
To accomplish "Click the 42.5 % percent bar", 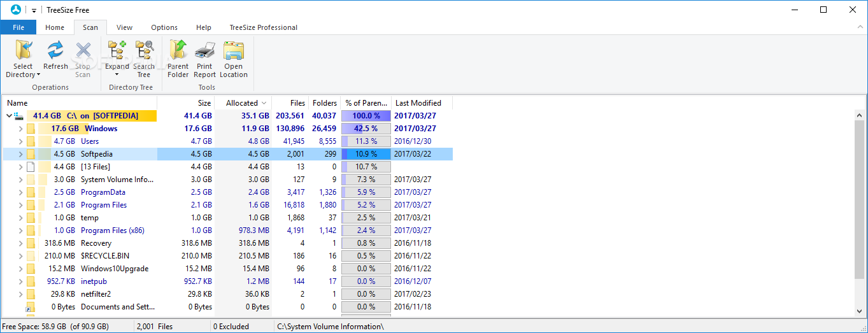I will pyautogui.click(x=366, y=129).
